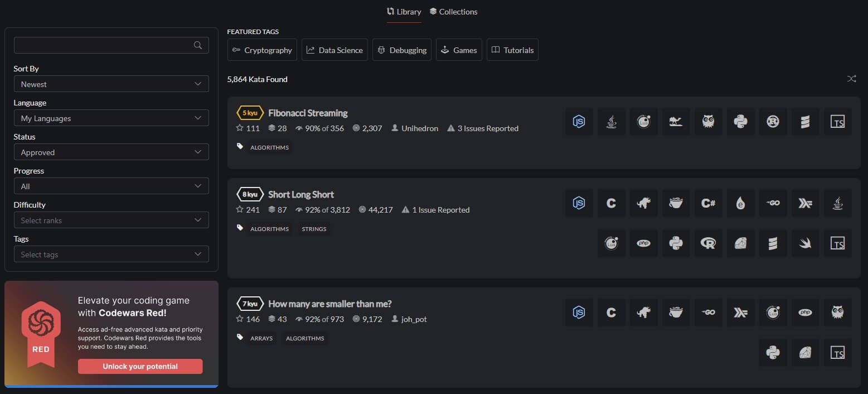Click the search magnifier icon
Viewport: 868px width, 394px height.
coord(198,45)
